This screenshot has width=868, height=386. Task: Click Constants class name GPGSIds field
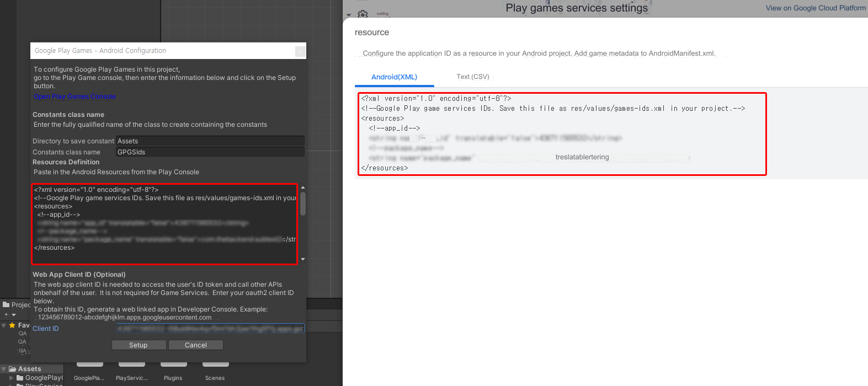tap(210, 152)
